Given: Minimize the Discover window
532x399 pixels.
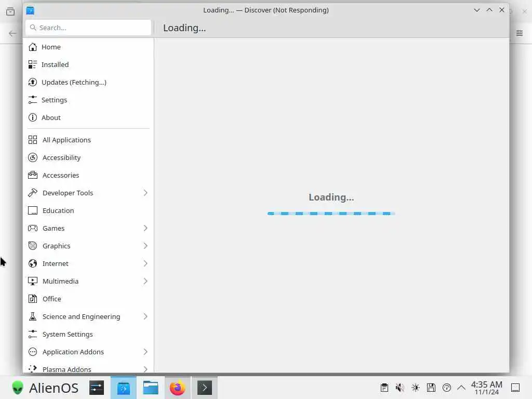Looking at the screenshot, I should coord(477,10).
